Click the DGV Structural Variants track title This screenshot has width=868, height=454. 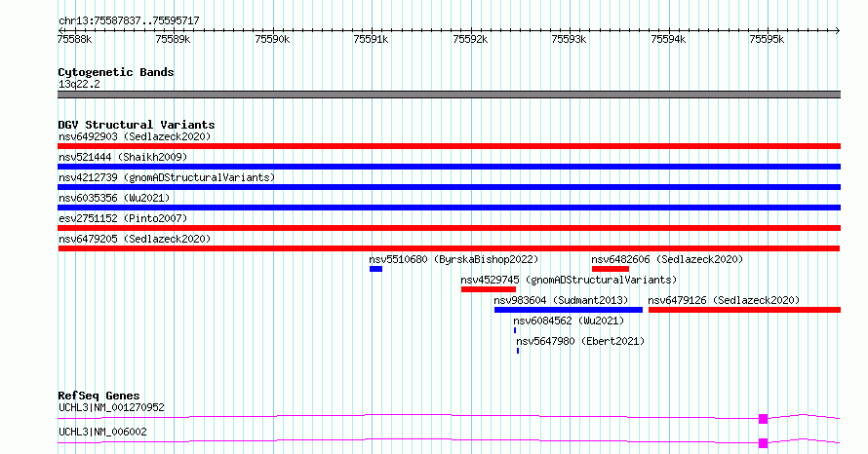[x=137, y=125]
